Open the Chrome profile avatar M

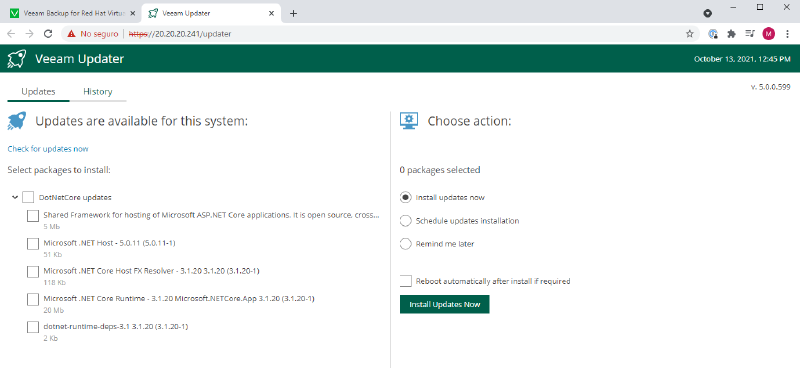768,34
